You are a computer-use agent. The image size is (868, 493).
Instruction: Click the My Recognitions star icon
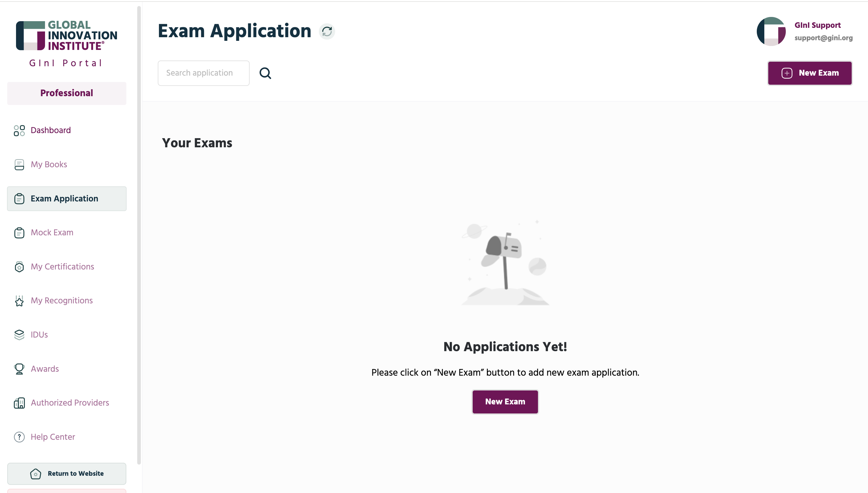19,301
